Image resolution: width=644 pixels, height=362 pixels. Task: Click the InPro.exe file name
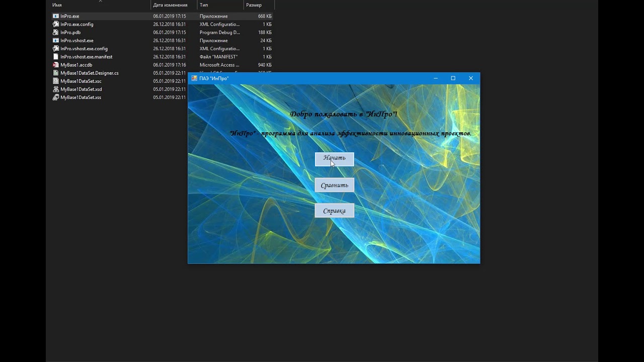[70, 16]
